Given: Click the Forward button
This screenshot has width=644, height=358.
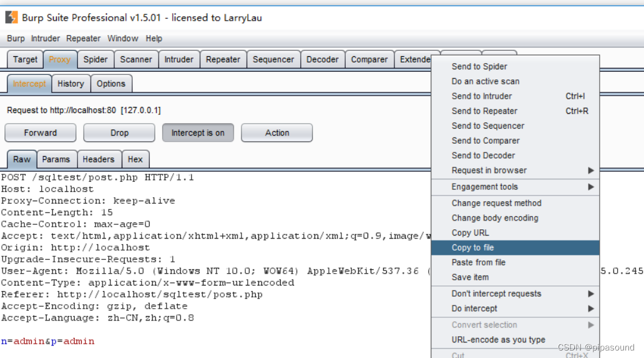Looking at the screenshot, I should [40, 132].
